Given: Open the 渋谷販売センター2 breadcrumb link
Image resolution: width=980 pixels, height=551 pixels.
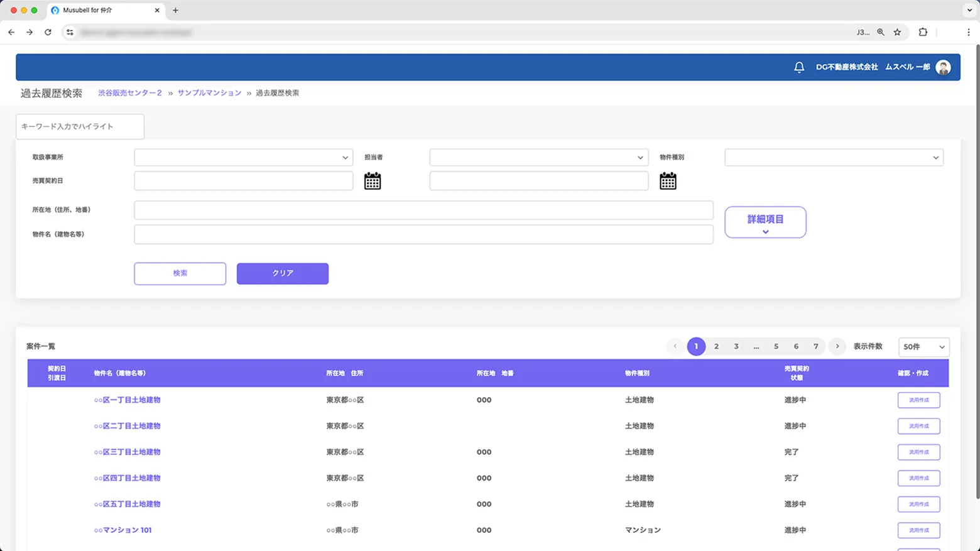Looking at the screenshot, I should 130,93.
